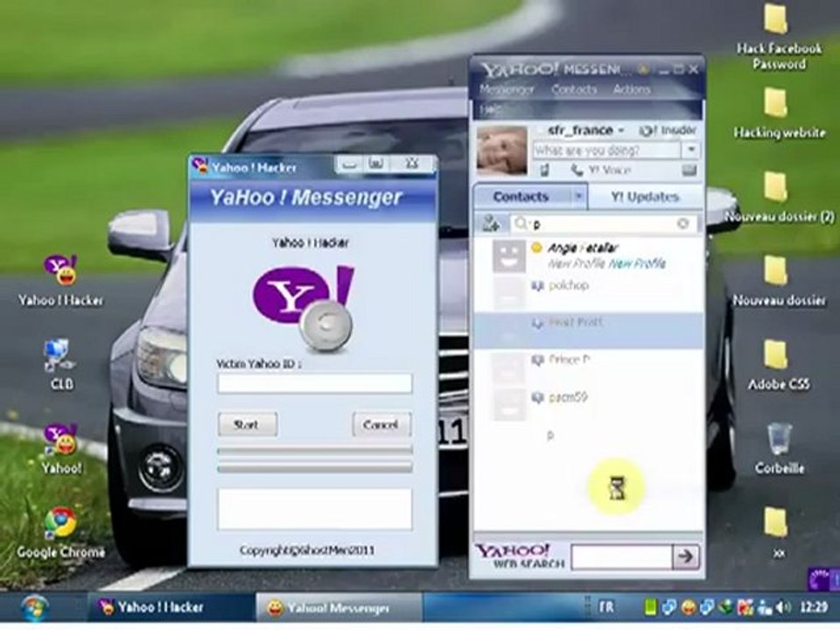Open the Contacts tab dropdown arrow
The width and height of the screenshot is (840, 630).
[x=578, y=197]
